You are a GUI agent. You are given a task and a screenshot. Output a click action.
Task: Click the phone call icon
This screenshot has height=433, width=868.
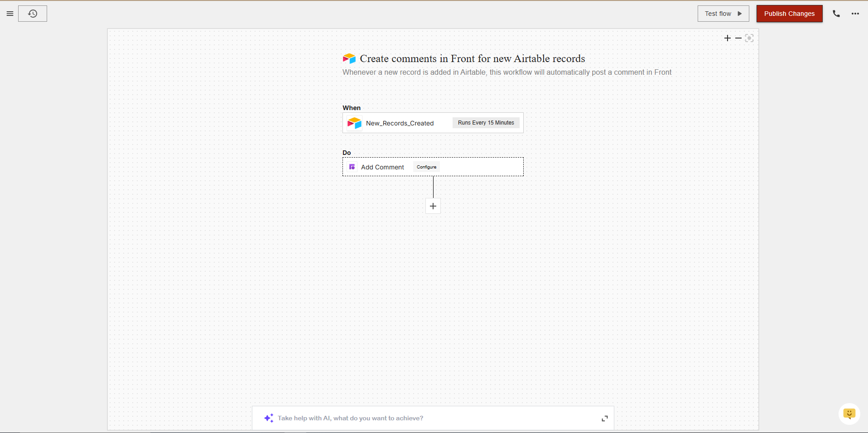click(836, 14)
